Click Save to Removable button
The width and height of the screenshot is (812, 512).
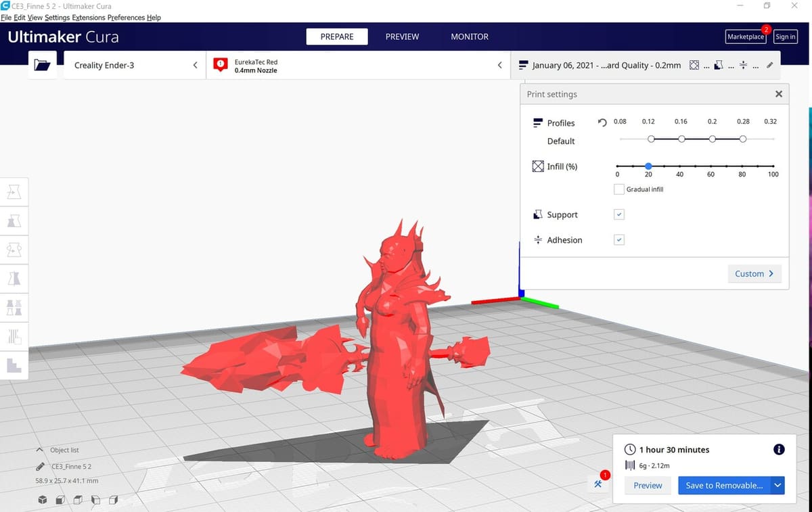(x=724, y=485)
